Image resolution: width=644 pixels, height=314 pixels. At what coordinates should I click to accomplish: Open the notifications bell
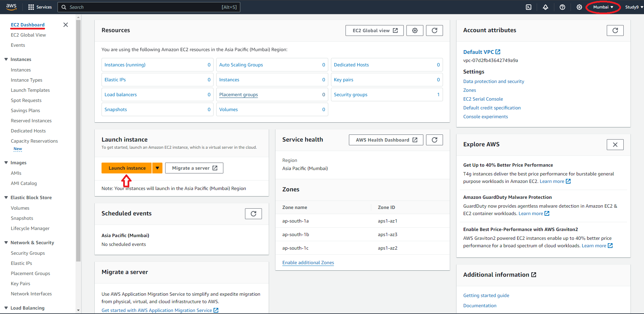point(546,7)
